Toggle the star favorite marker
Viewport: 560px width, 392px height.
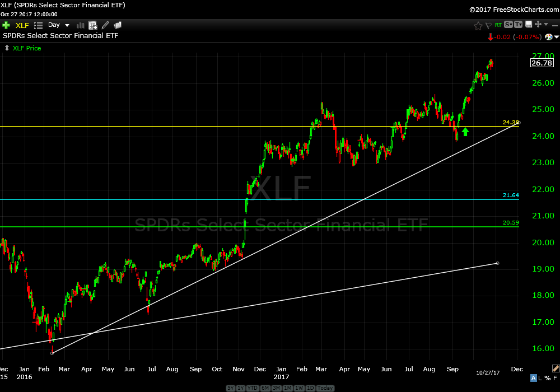(x=478, y=25)
